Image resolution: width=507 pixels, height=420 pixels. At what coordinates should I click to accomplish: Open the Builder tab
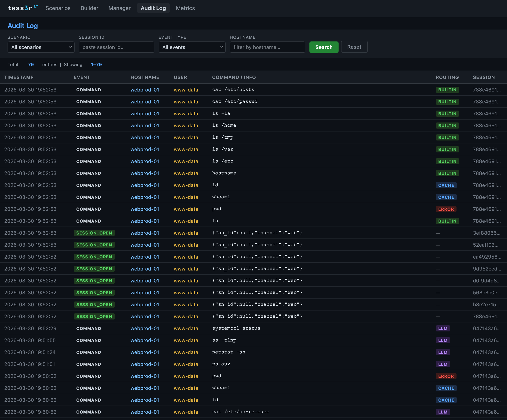89,8
